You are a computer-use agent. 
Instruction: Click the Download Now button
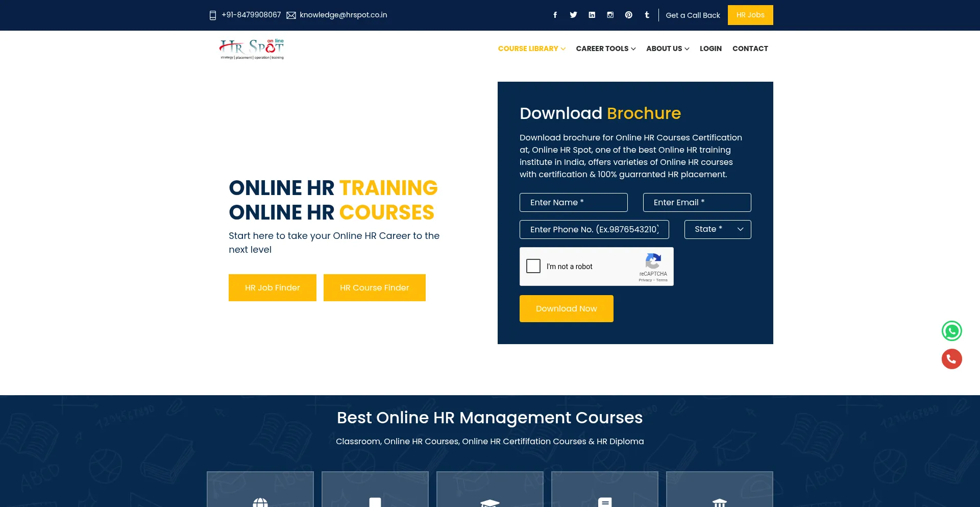tap(566, 308)
